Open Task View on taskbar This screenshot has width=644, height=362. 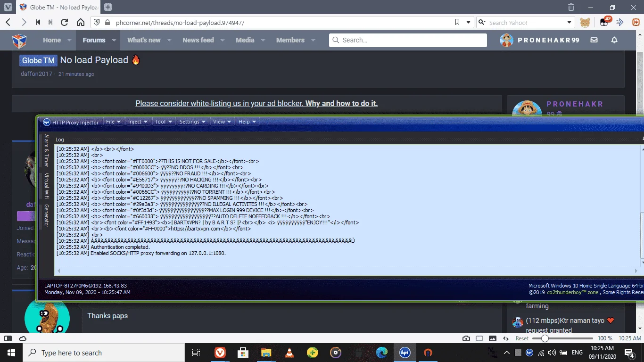pos(196,353)
